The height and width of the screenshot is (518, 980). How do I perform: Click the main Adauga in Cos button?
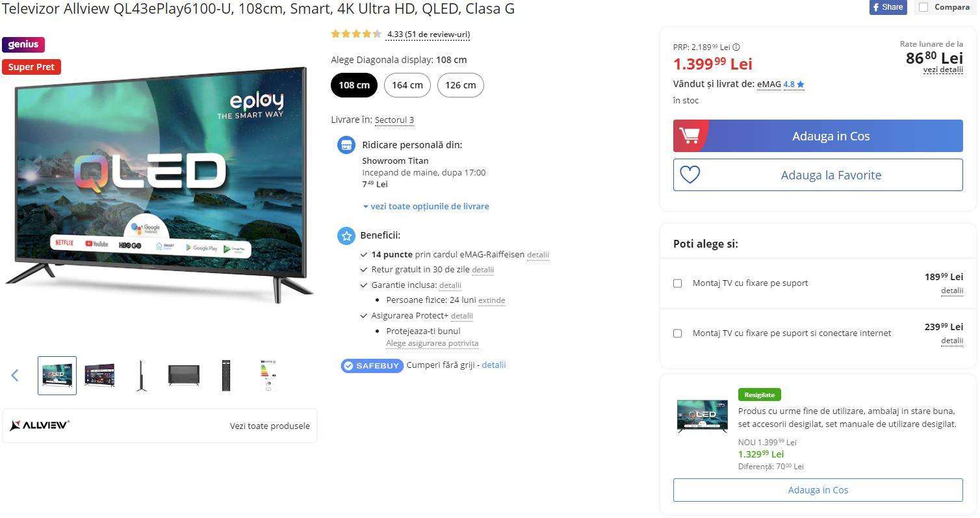[831, 136]
